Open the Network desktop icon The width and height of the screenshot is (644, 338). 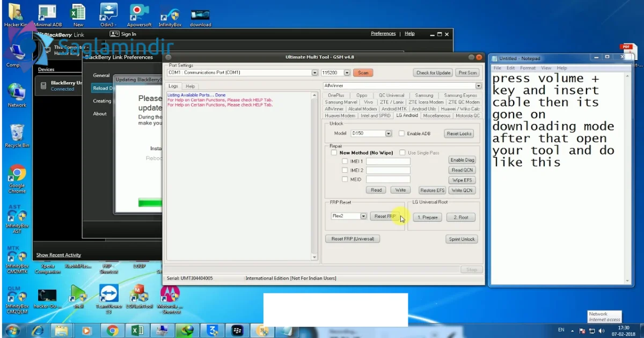coord(17,95)
